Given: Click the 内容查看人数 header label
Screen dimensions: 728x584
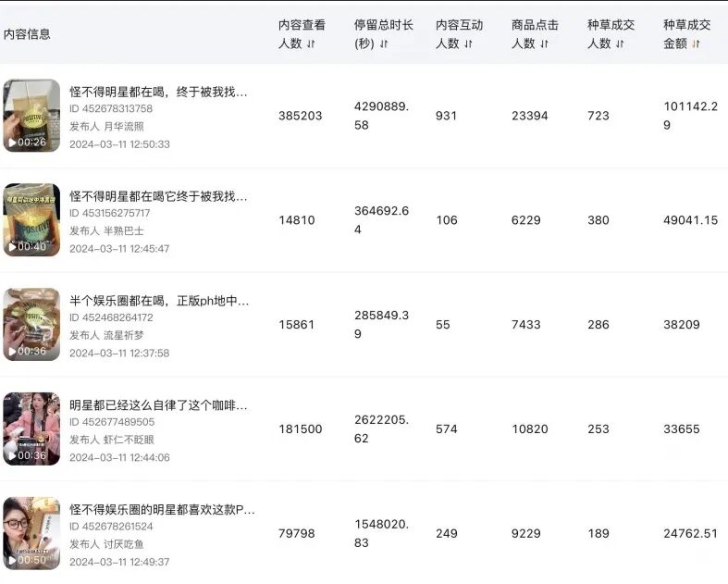Looking at the screenshot, I should point(302,34).
